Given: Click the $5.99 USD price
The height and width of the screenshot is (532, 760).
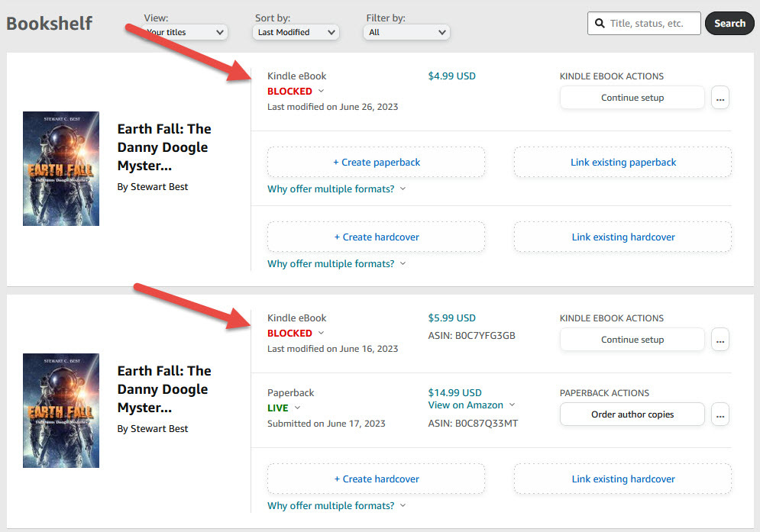Looking at the screenshot, I should tap(451, 318).
